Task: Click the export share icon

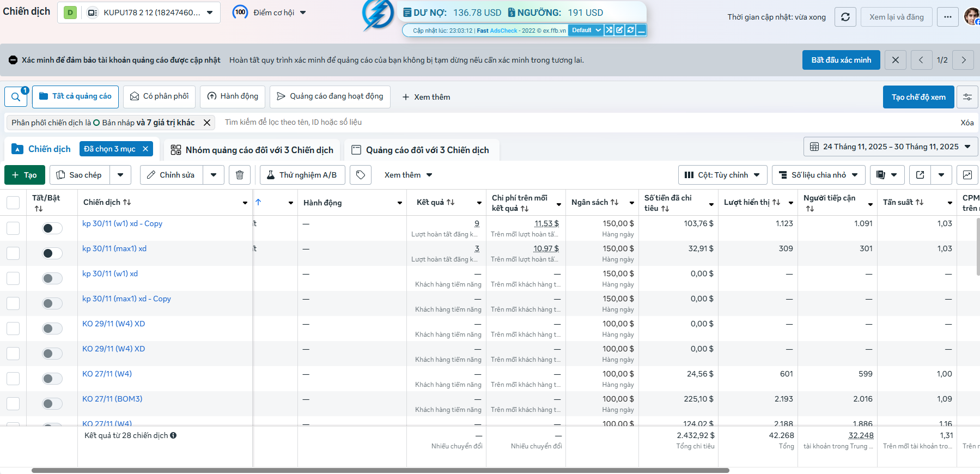Action: 920,175
